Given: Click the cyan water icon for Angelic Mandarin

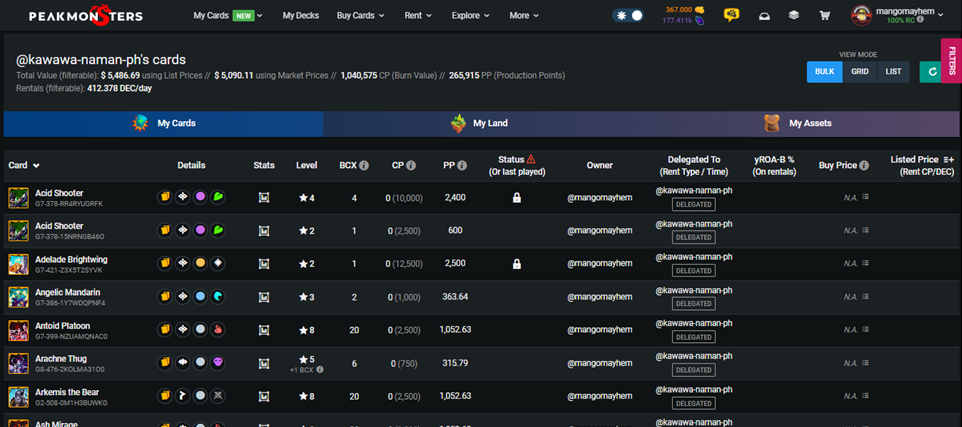Looking at the screenshot, I should 218,297.
